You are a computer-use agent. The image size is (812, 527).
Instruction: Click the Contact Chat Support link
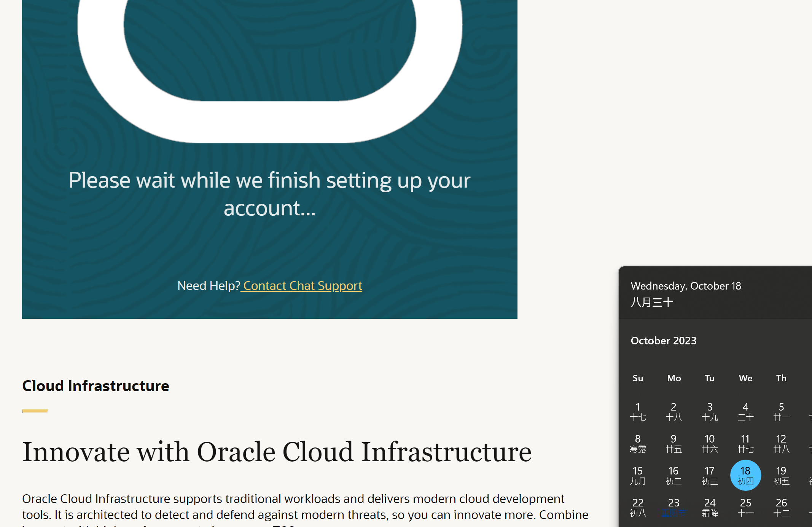(x=302, y=286)
